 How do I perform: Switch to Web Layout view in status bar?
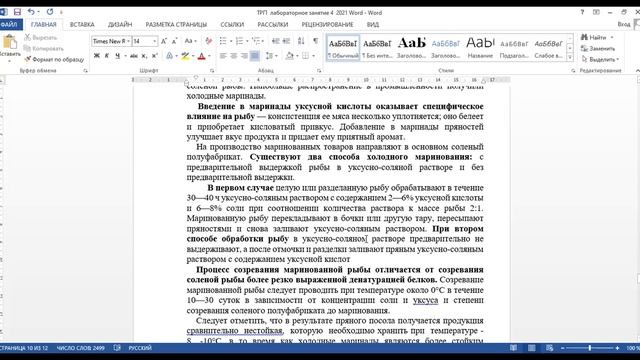pyautogui.click(x=549, y=348)
